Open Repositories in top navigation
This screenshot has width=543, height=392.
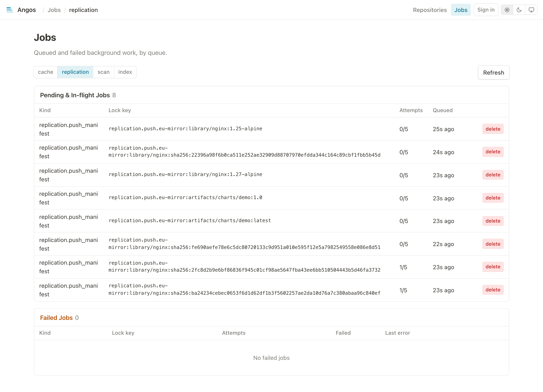(430, 10)
